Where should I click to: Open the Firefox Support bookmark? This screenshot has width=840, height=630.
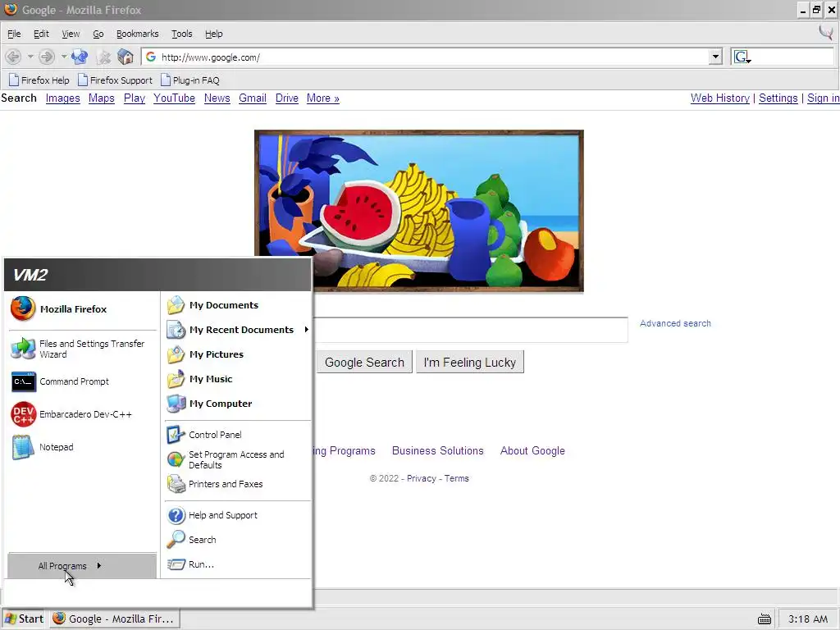(x=115, y=80)
